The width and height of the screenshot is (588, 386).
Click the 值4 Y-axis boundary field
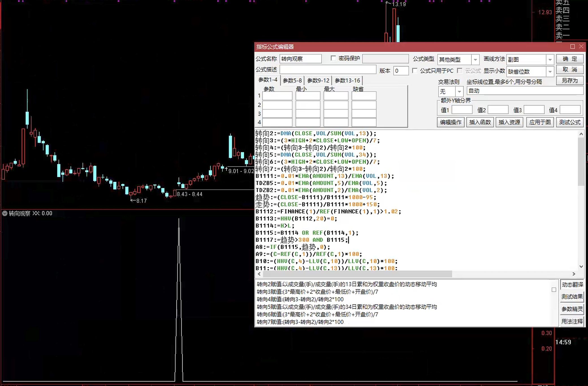tap(570, 110)
